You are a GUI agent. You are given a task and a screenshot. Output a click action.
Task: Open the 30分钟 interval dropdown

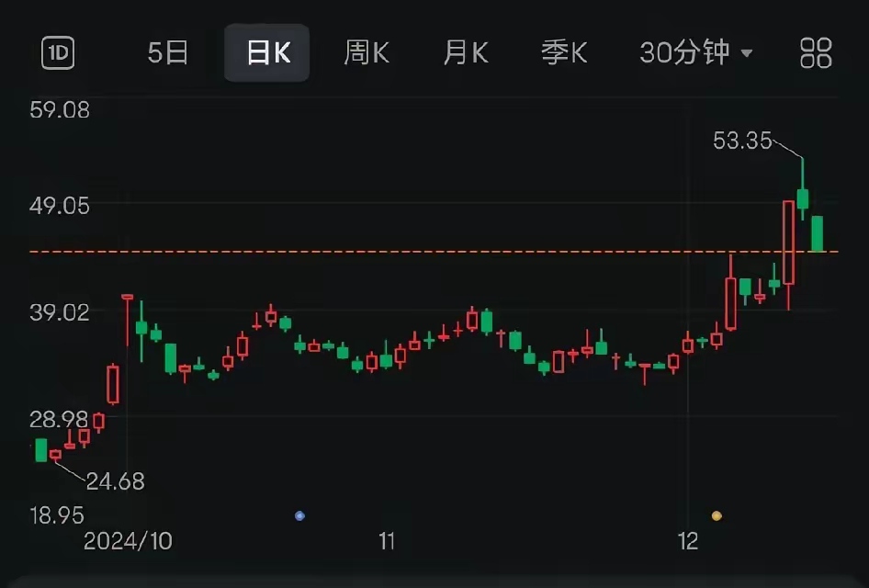(695, 52)
